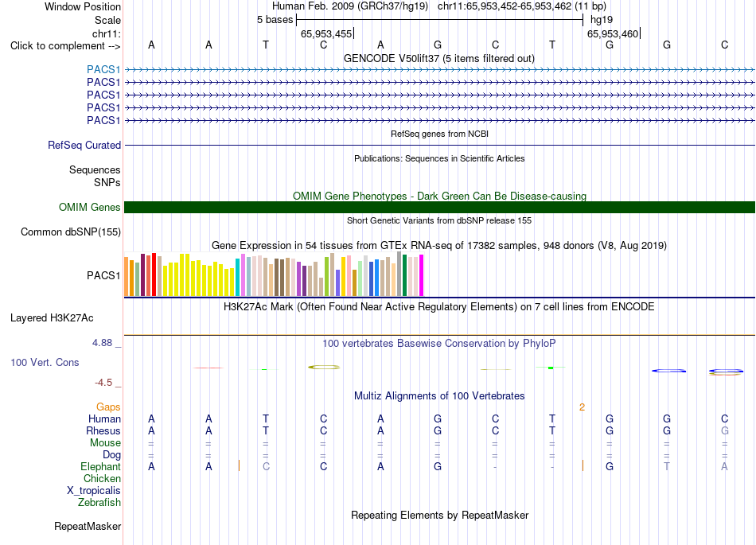756x545 pixels.
Task: Click the 65,953,460 position marker
Action: [613, 33]
